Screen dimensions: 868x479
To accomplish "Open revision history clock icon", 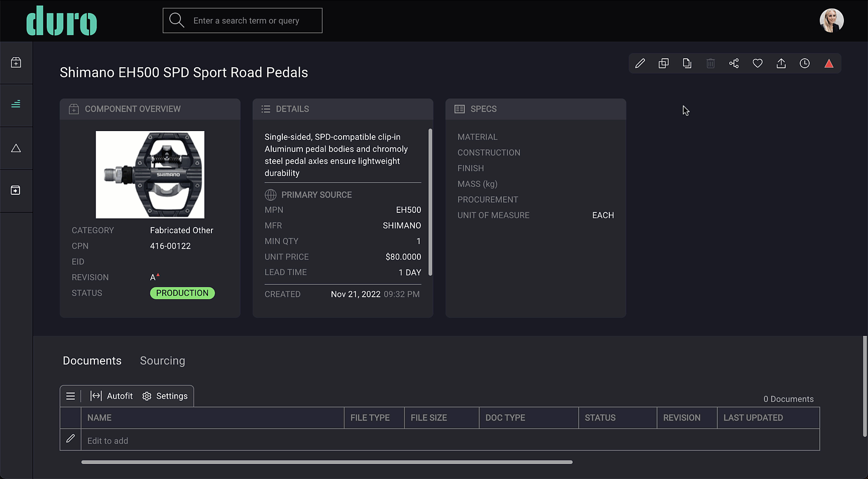I will 805,63.
